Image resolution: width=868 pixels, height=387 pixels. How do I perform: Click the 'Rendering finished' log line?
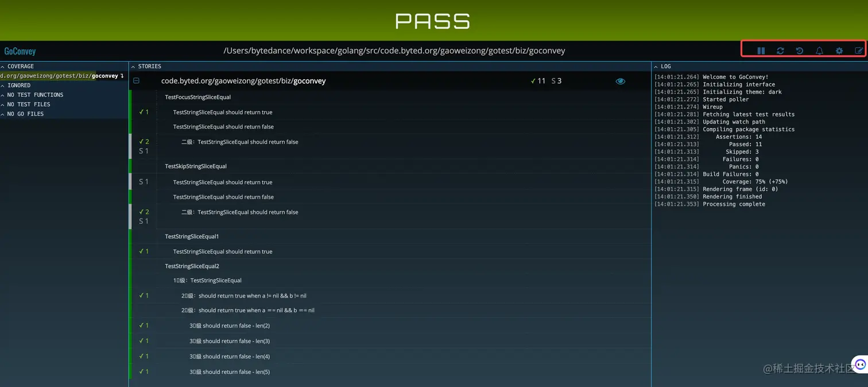pyautogui.click(x=708, y=197)
